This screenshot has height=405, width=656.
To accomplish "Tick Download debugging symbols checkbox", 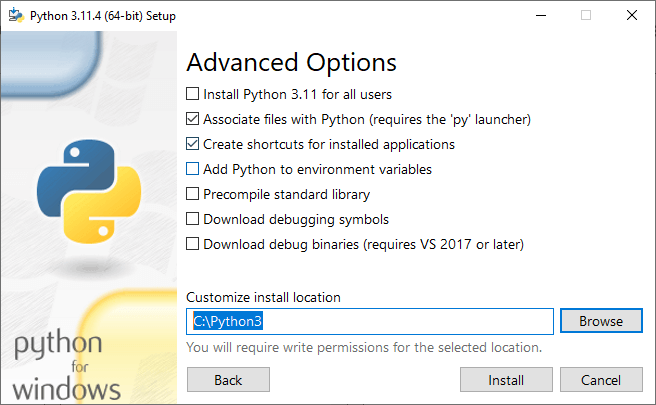I will coord(193,219).
